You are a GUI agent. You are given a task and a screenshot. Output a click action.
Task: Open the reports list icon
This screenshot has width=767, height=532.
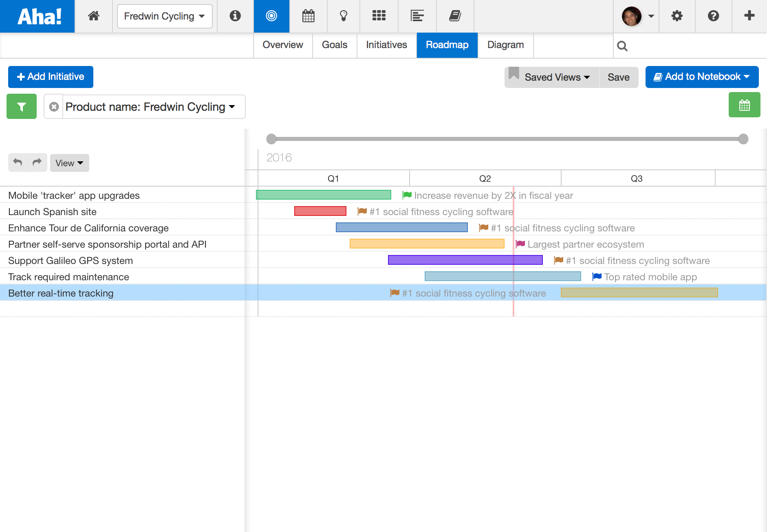point(417,16)
